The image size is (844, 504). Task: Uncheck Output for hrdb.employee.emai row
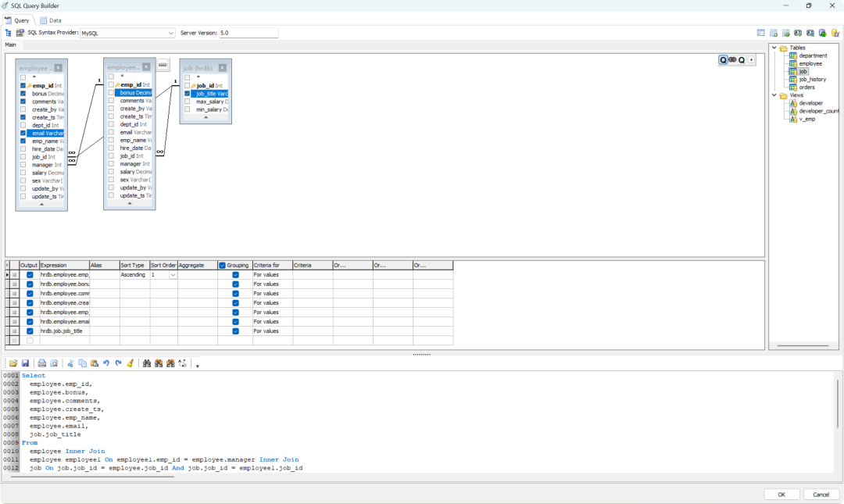[x=30, y=321]
